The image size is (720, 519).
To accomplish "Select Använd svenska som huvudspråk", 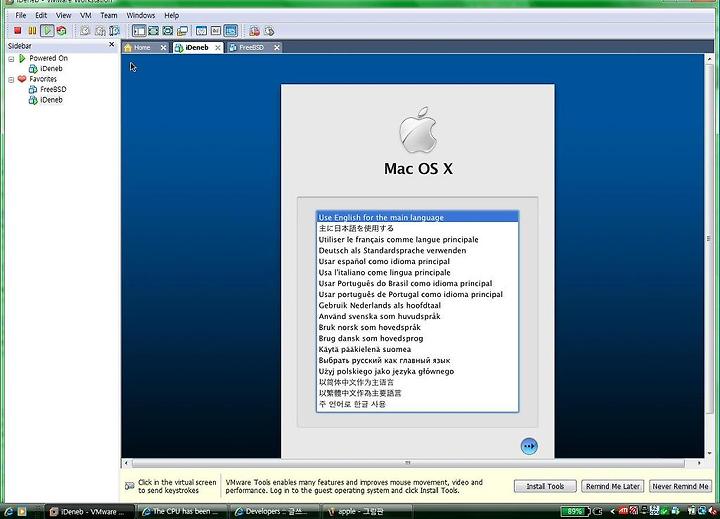I will pos(417,316).
